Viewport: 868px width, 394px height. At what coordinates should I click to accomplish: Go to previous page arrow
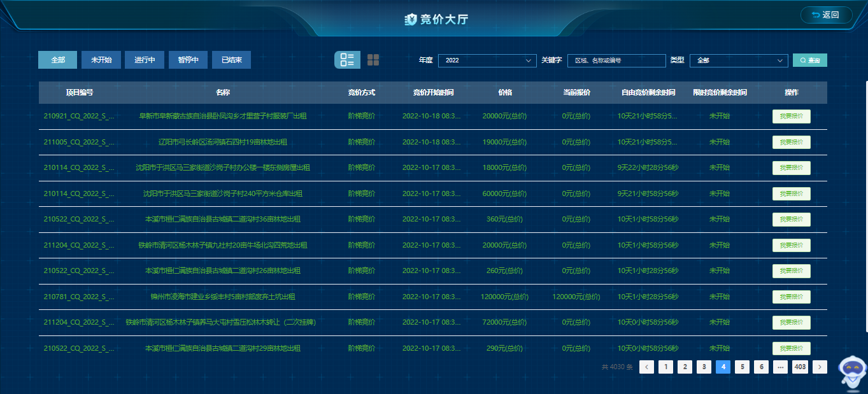pos(646,367)
